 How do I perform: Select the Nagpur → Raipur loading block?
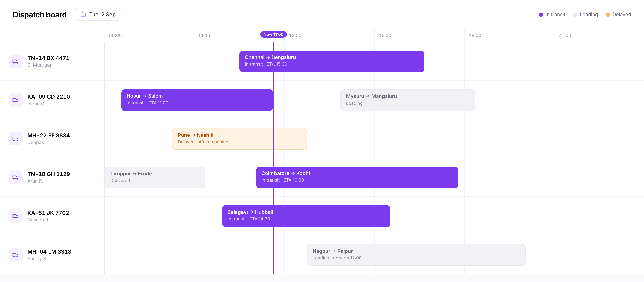pyautogui.click(x=416, y=255)
